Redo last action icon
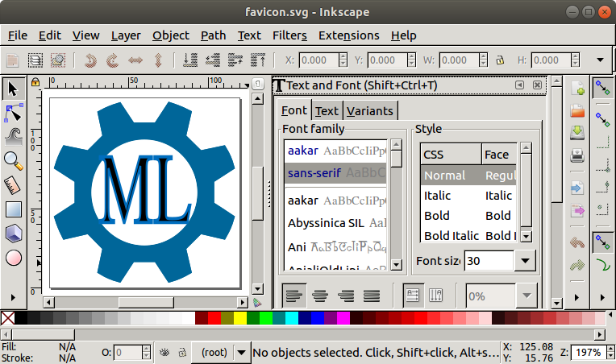616x364 pixels. 577,266
